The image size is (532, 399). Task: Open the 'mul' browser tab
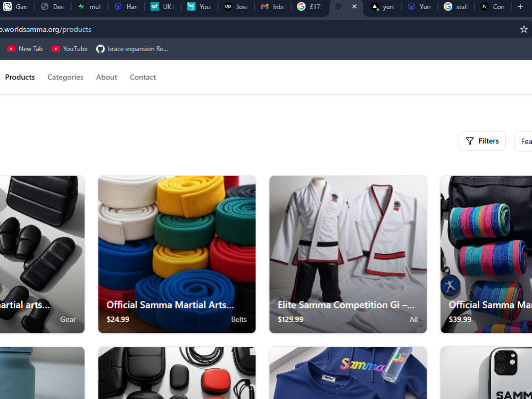click(89, 6)
